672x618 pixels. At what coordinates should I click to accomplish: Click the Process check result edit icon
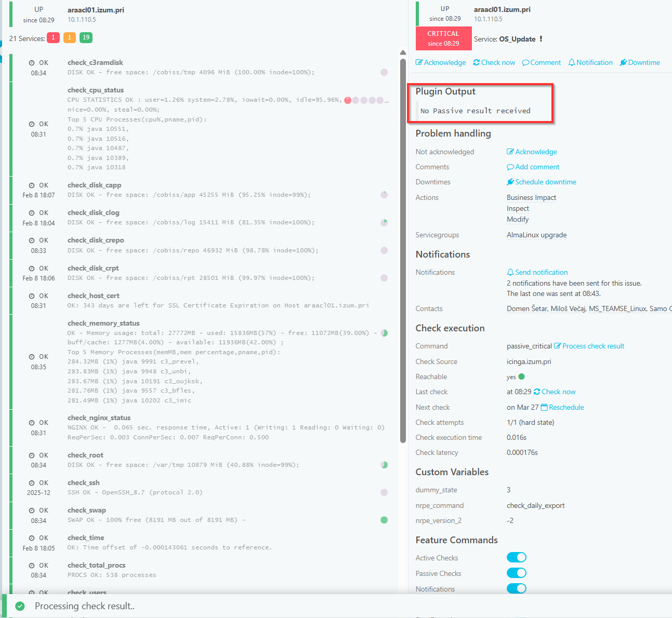tap(557, 346)
